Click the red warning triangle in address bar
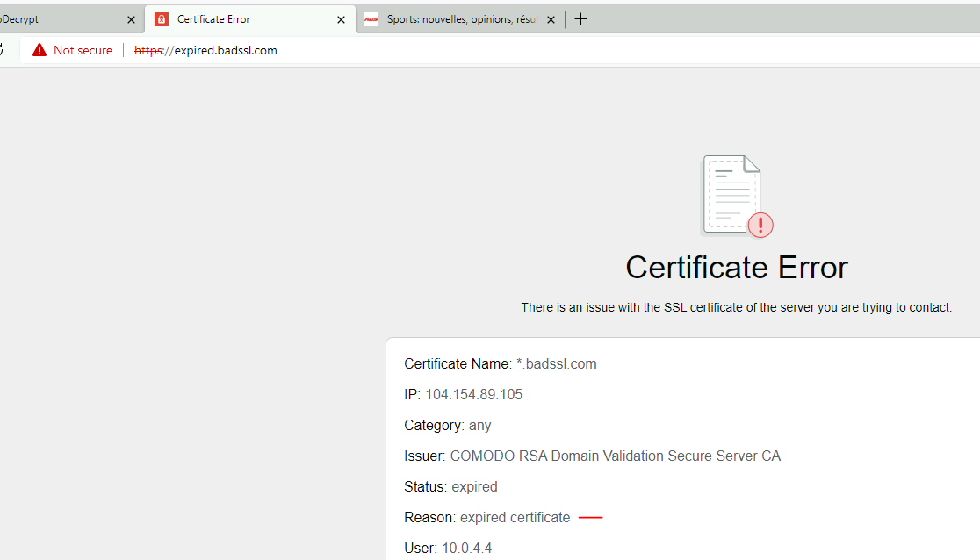980x560 pixels. 40,50
